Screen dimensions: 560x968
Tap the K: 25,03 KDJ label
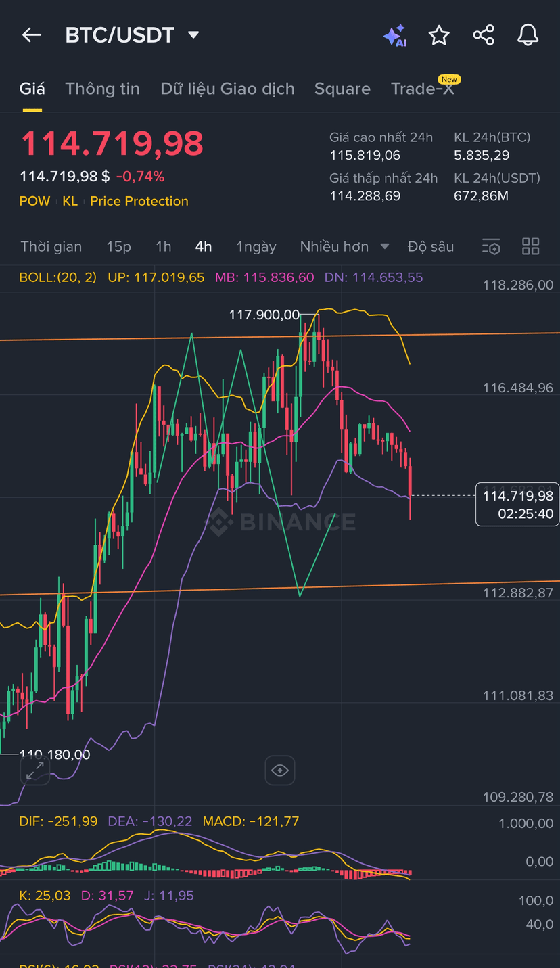[45, 896]
